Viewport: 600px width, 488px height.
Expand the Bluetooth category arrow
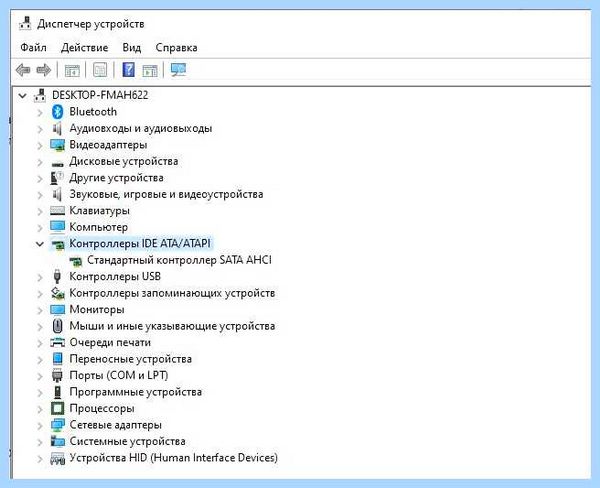(39, 112)
